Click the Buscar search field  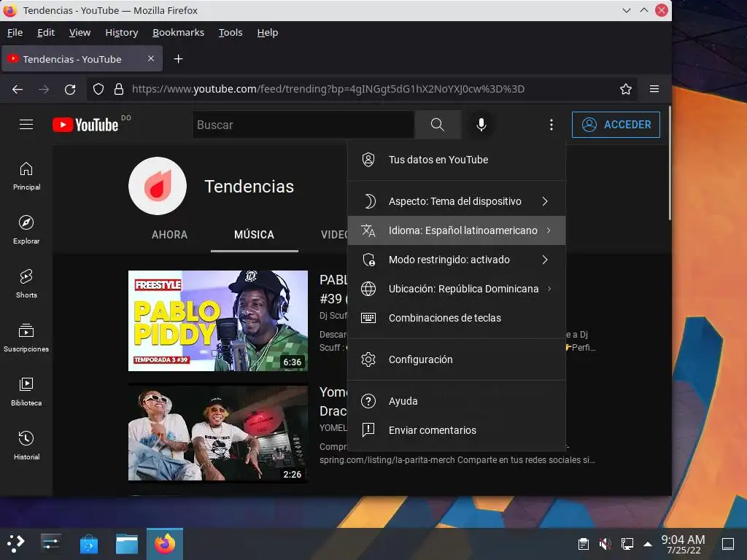pyautogui.click(x=303, y=125)
